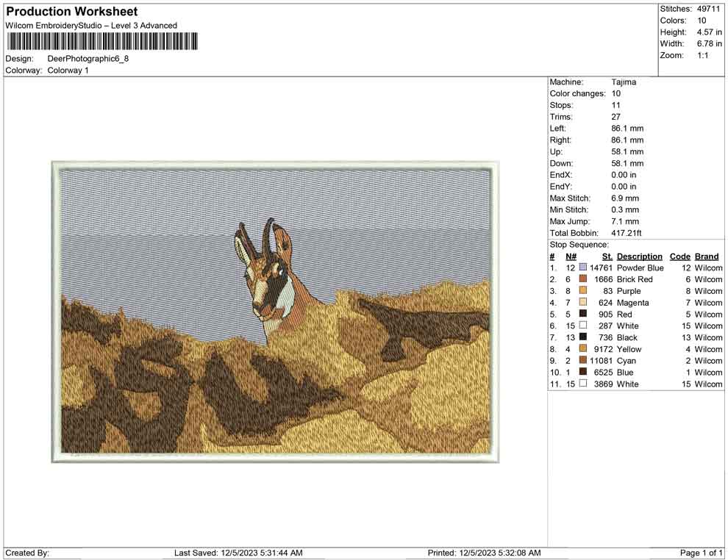Click the 'Last Saved' timestamp in footer

pos(238,553)
